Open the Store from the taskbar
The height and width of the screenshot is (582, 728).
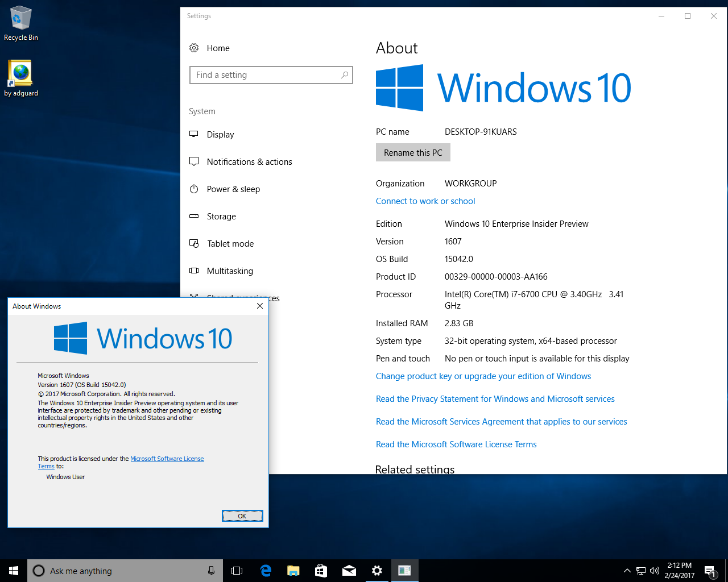click(321, 571)
